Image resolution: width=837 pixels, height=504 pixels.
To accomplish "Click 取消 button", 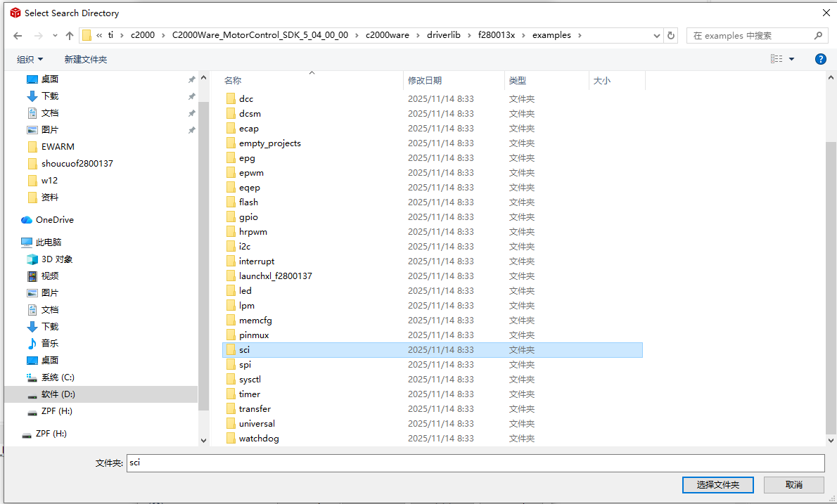I will [x=794, y=485].
